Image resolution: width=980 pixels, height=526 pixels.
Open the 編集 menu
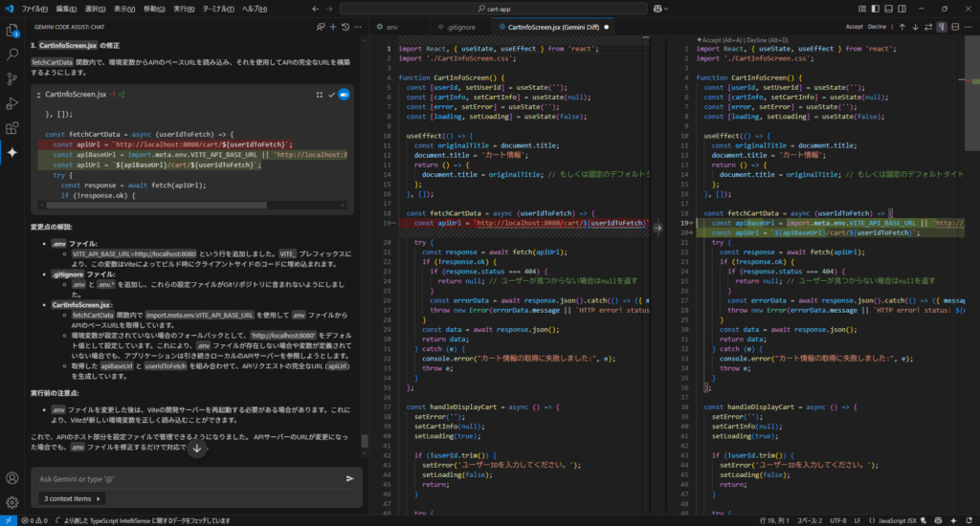coord(66,9)
